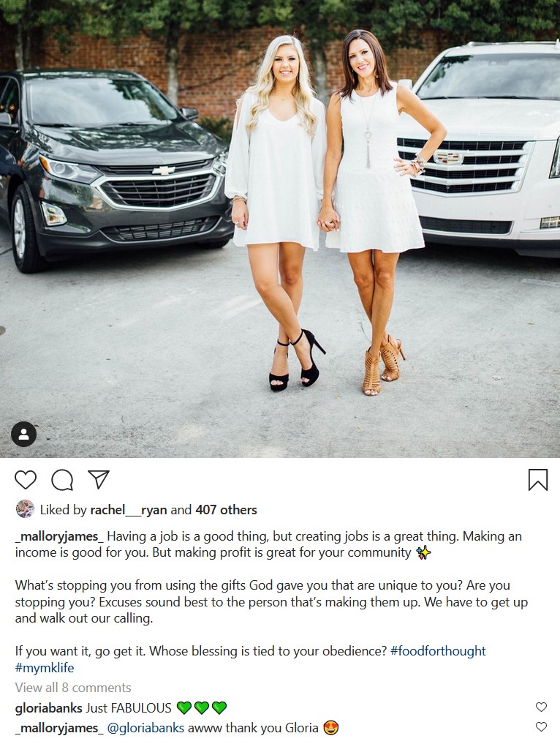The width and height of the screenshot is (560, 744).
Task: Open rachel__ryan profile link
Action: 129,510
